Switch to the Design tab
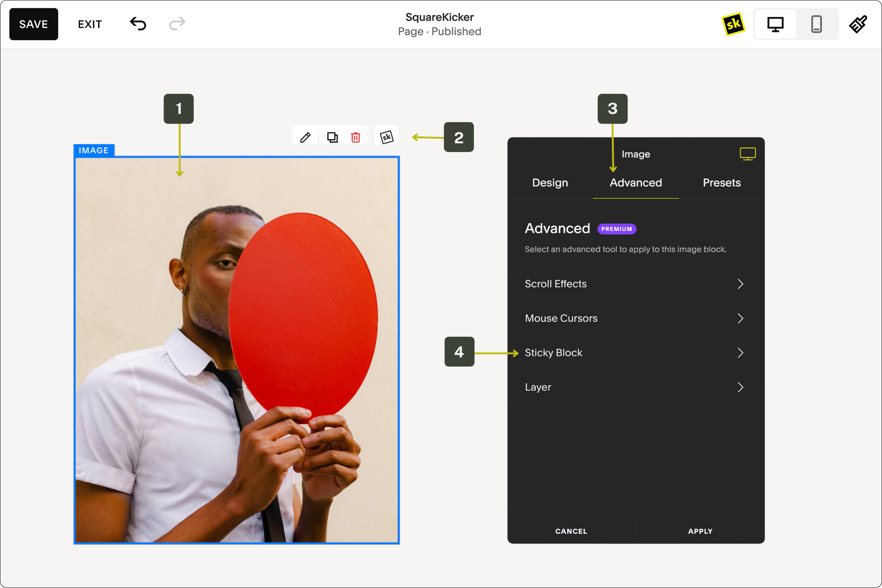 (551, 182)
